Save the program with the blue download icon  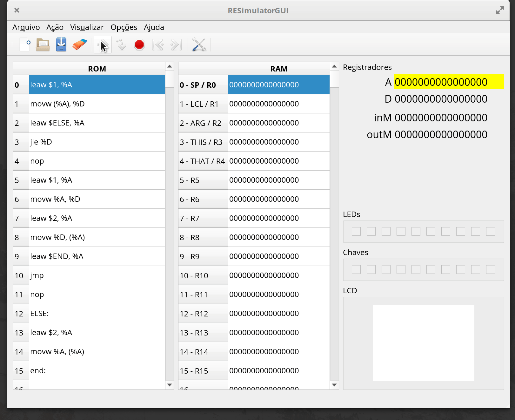click(x=61, y=45)
